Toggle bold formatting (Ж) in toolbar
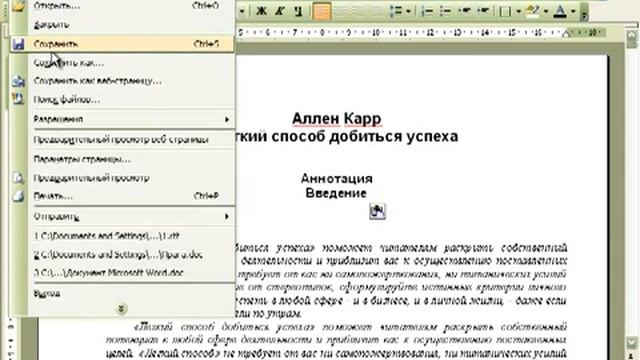Screen dimensions: 640x360 261,11
